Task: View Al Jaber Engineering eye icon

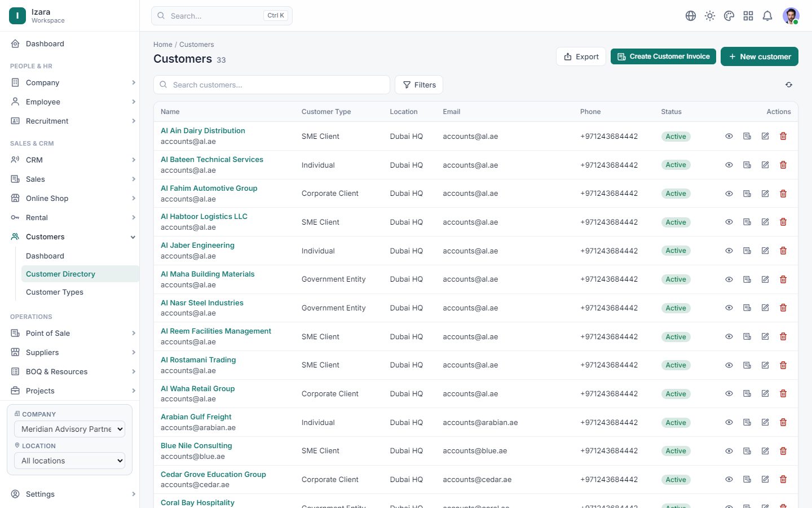Action: click(729, 251)
